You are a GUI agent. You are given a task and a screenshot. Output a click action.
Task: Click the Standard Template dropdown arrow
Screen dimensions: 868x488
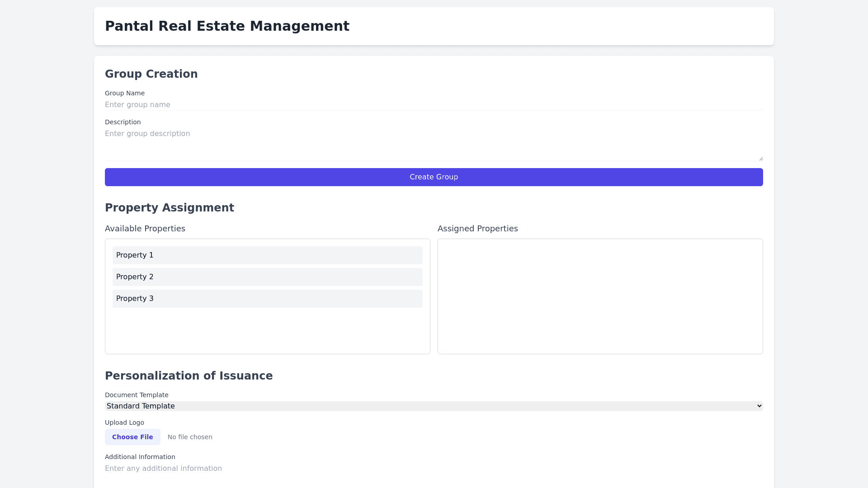pos(759,406)
